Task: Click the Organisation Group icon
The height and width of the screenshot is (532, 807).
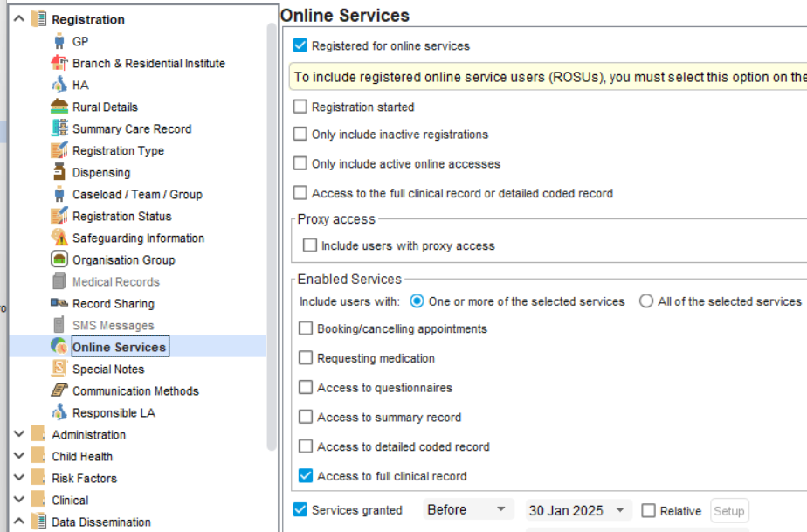Action: (59, 259)
